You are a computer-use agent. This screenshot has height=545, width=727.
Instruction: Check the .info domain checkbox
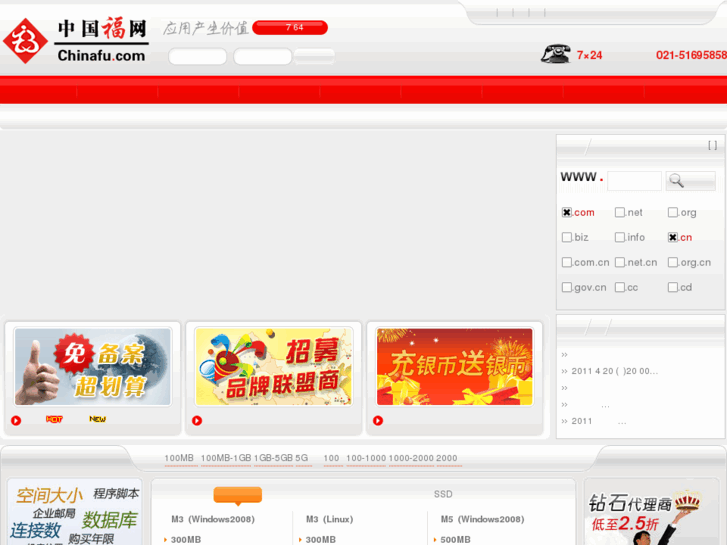click(619, 237)
